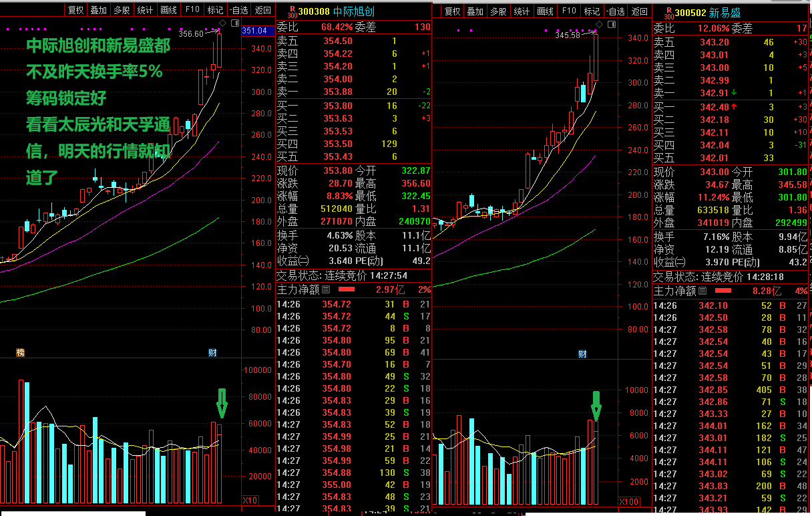The width and height of the screenshot is (812, 516).
Task: Click 总量 512040 value
Action: [x=337, y=209]
